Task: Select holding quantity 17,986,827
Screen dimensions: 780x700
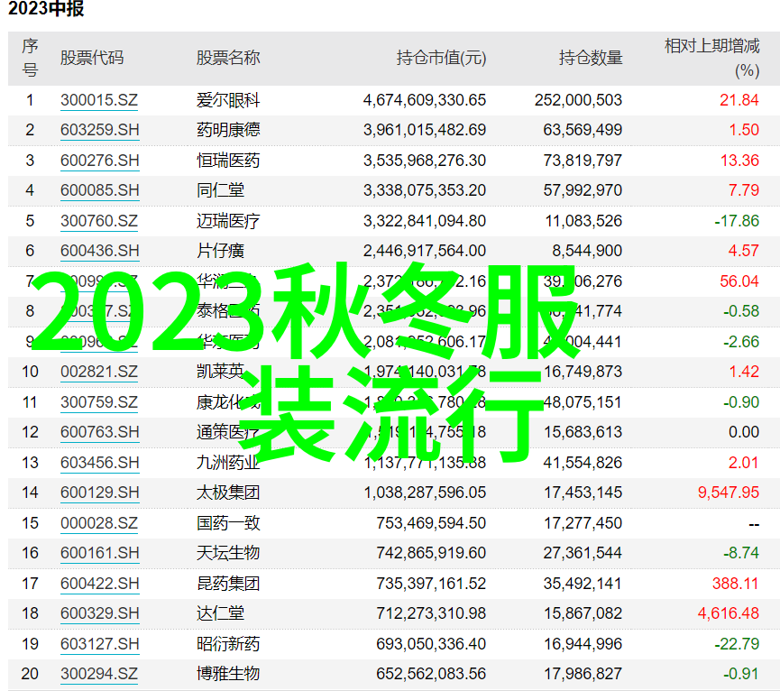Action: [x=583, y=674]
